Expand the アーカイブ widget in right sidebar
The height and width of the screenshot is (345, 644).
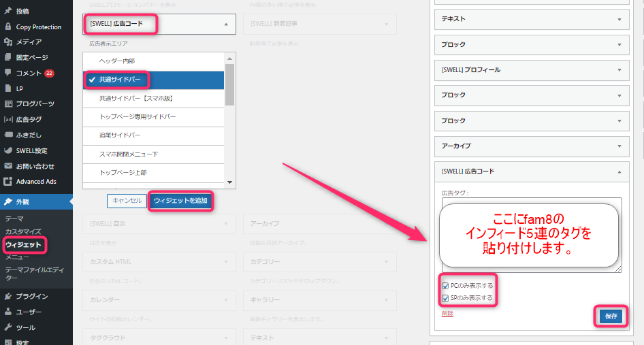(619, 146)
